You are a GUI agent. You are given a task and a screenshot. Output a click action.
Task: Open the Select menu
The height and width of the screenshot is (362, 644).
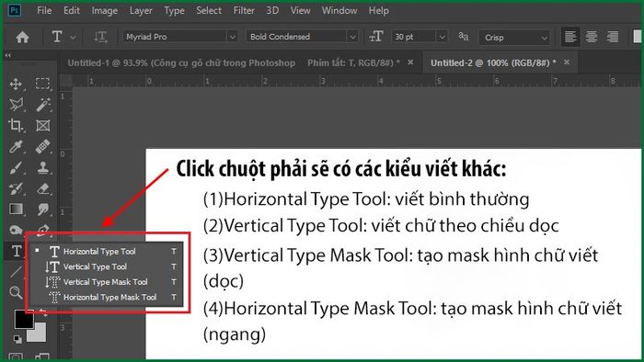(209, 10)
